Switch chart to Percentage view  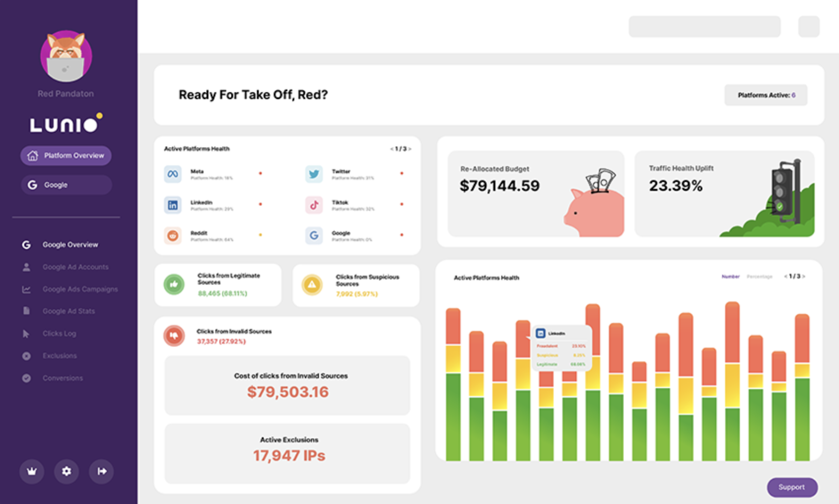(x=759, y=276)
